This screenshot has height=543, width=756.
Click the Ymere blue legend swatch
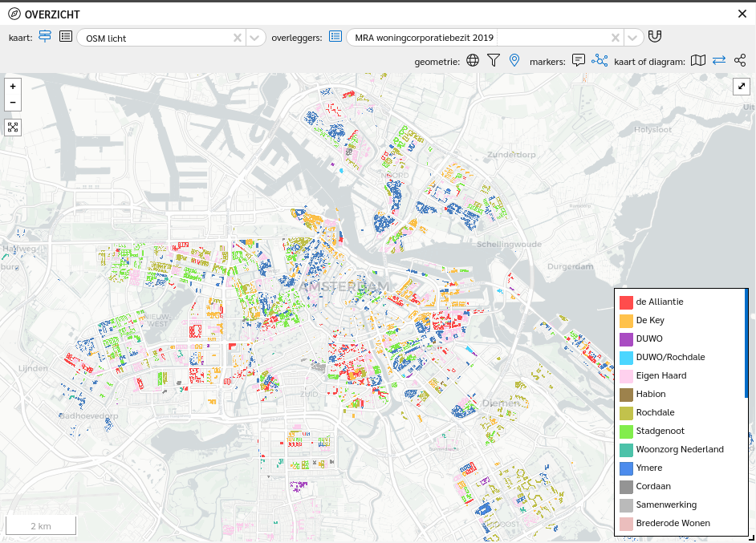tap(626, 468)
